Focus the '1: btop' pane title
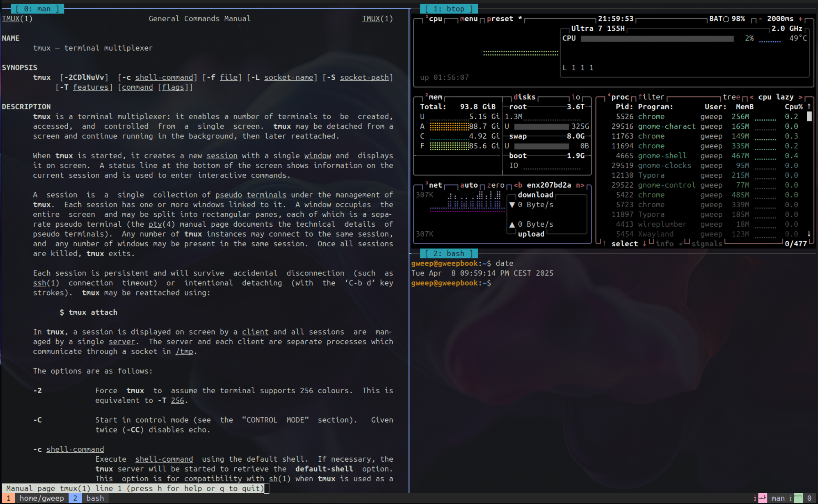The image size is (818, 504). point(449,9)
